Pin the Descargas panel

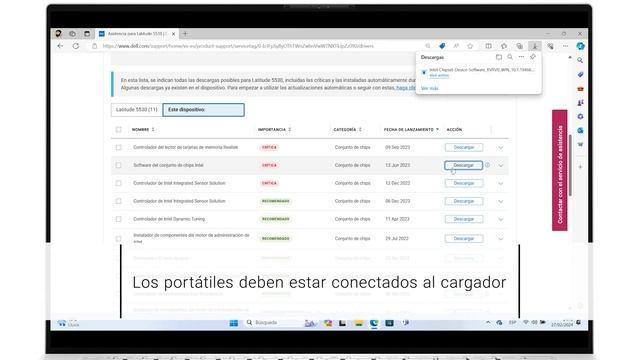click(533, 57)
